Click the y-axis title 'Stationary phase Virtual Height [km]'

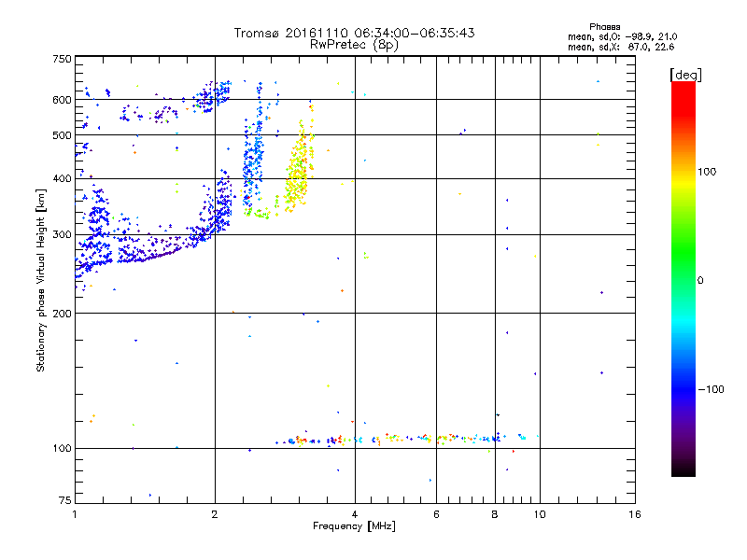(x=40, y=280)
